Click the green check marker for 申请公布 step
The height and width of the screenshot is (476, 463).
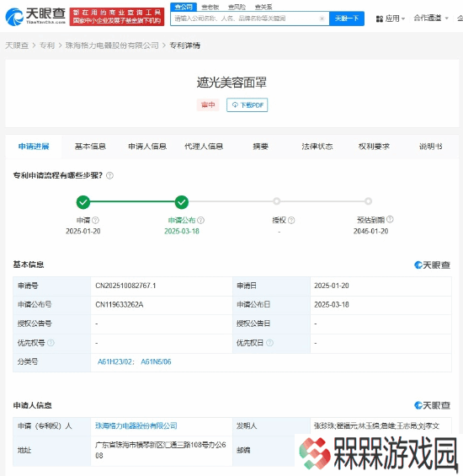[182, 202]
